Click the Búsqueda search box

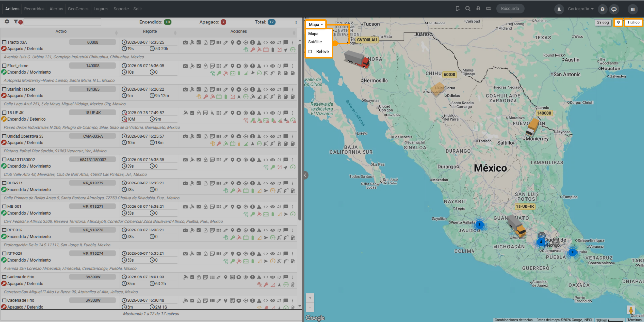pos(511,9)
